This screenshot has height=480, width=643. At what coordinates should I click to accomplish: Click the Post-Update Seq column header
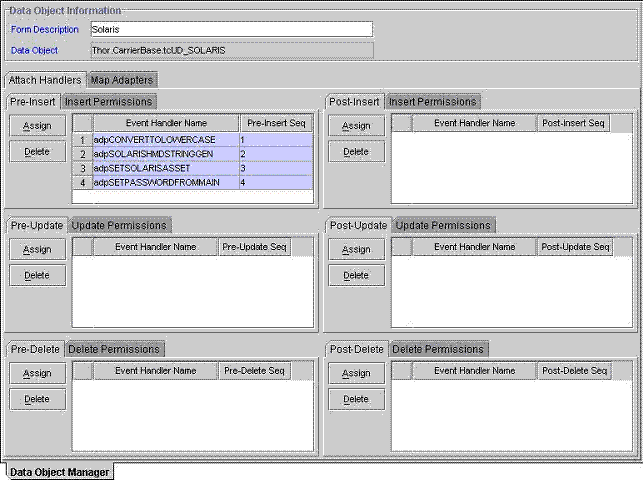point(575,247)
